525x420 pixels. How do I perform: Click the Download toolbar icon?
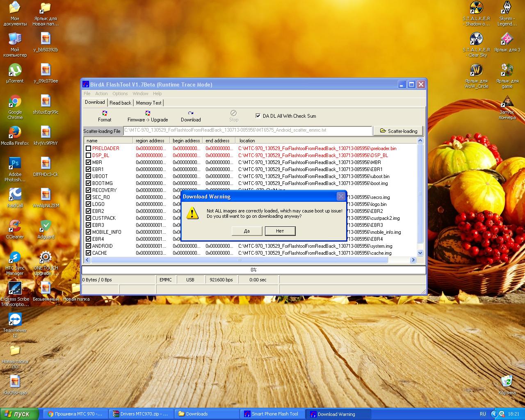pos(191,113)
